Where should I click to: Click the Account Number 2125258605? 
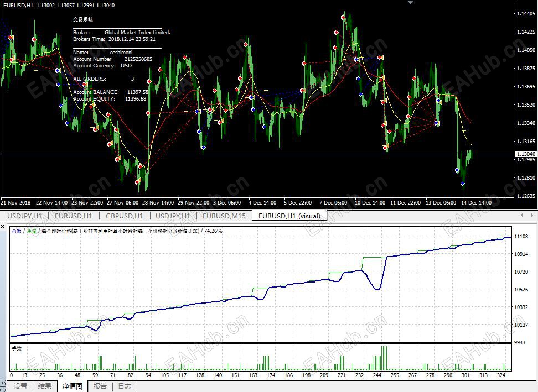click(x=138, y=59)
